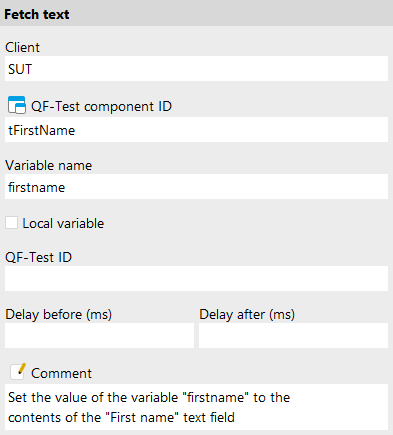
Task: Click the Client label
Action: [22, 47]
